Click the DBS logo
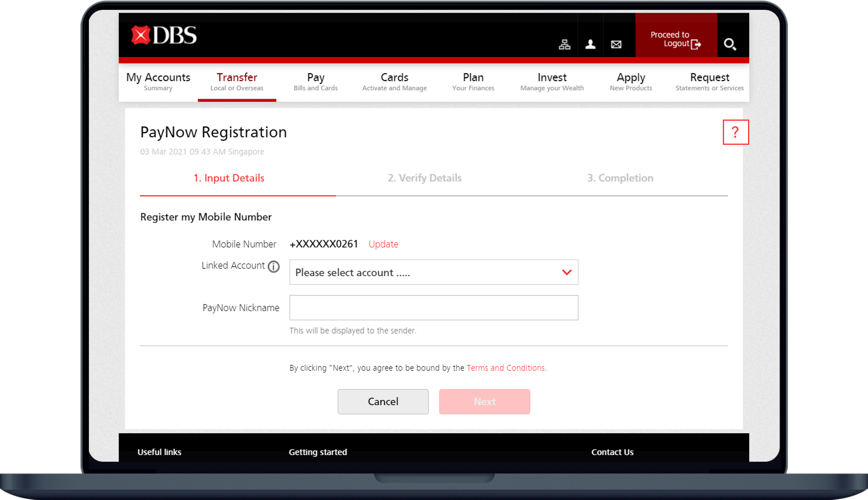This screenshot has width=868, height=500. click(164, 36)
